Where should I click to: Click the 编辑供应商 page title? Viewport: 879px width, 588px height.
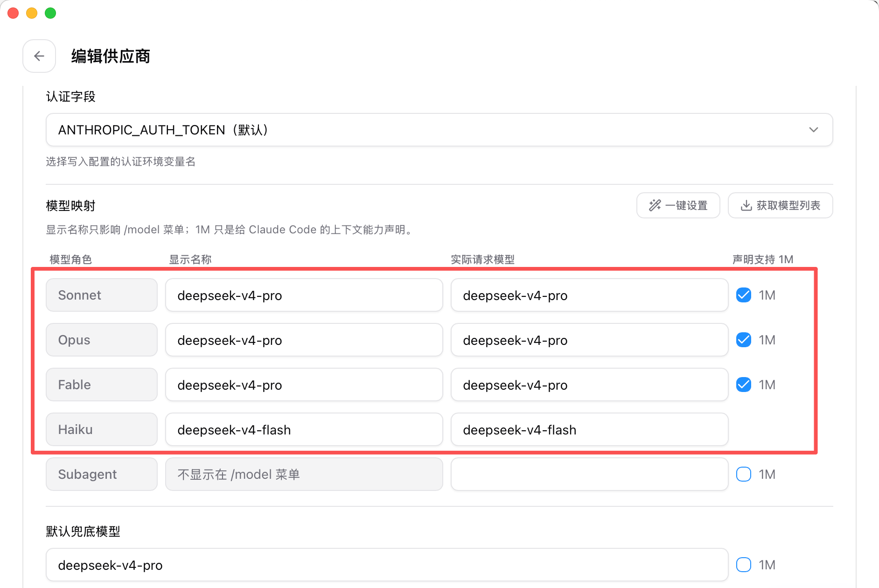point(111,56)
